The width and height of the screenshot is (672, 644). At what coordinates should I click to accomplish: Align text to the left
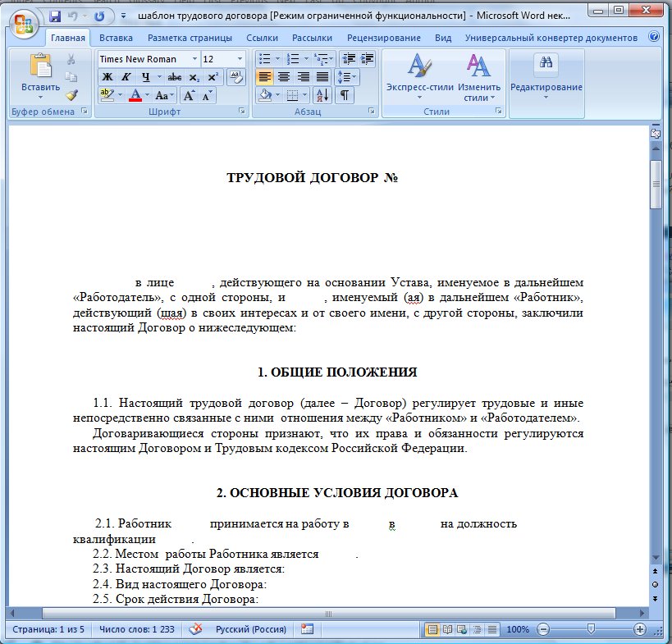click(265, 77)
